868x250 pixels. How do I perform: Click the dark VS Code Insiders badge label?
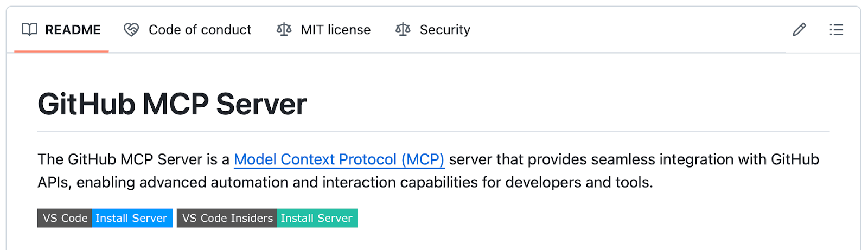pos(227,218)
